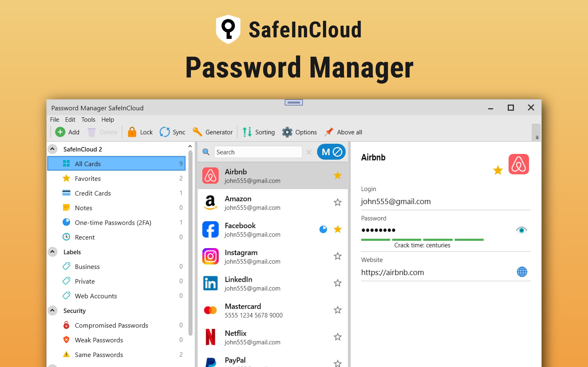Open the Edit menu

70,119
